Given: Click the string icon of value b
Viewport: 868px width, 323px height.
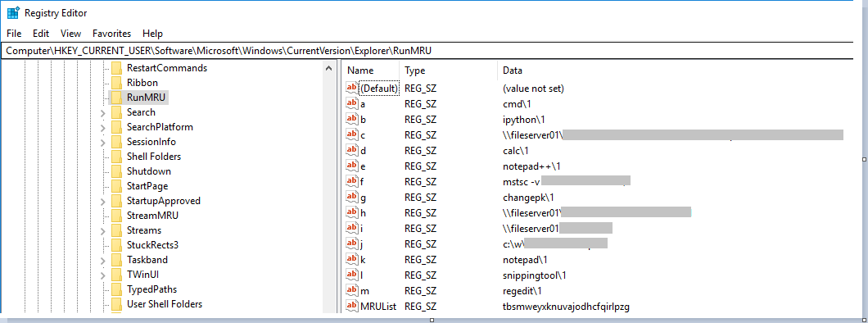Looking at the screenshot, I should (x=351, y=119).
